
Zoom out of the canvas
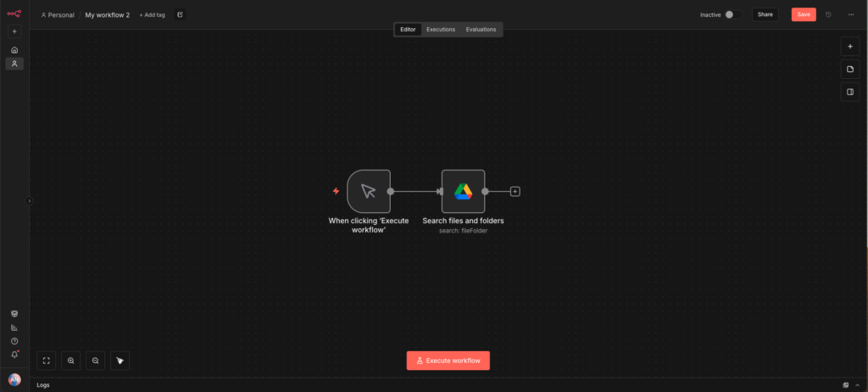[x=95, y=361]
